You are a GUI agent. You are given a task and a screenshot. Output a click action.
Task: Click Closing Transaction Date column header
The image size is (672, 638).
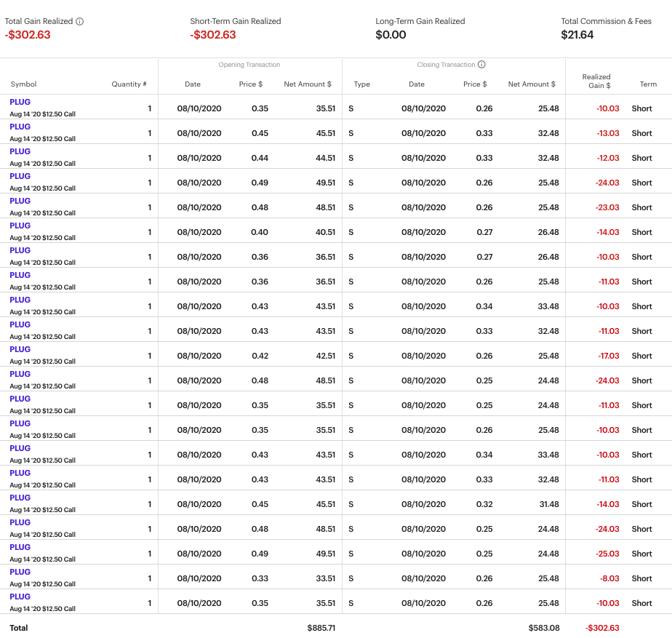coord(417,84)
